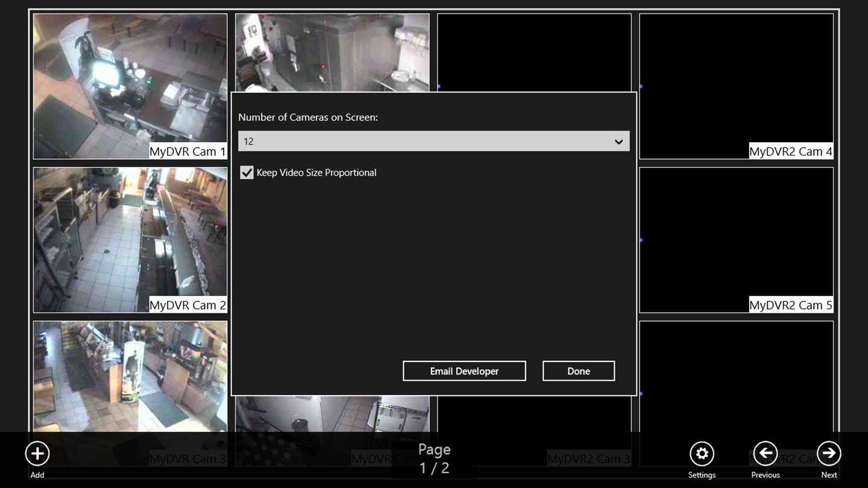Click the MyDVR Cam 2 label
The width and height of the screenshot is (868, 488).
pos(188,305)
